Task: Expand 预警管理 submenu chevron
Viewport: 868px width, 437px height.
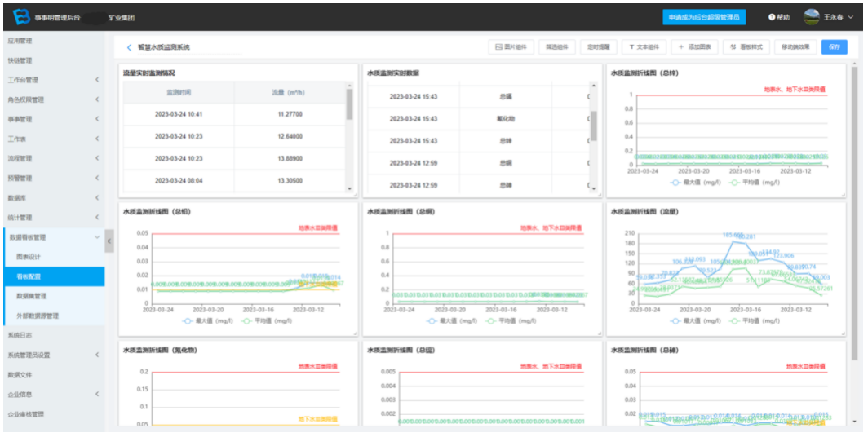Action: pos(97,178)
